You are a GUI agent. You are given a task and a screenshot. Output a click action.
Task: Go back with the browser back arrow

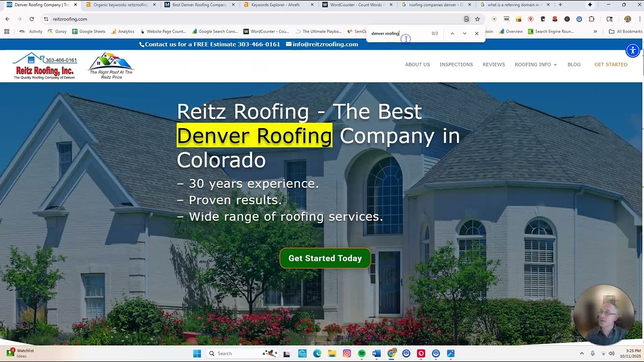[7, 19]
